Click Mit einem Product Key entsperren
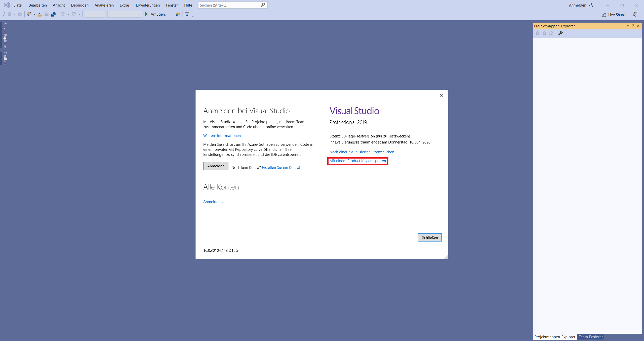The height and width of the screenshot is (341, 644). [x=358, y=161]
